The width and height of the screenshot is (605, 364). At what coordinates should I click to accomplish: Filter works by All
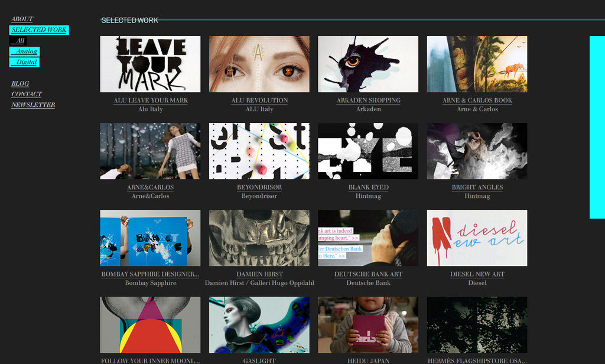18,41
